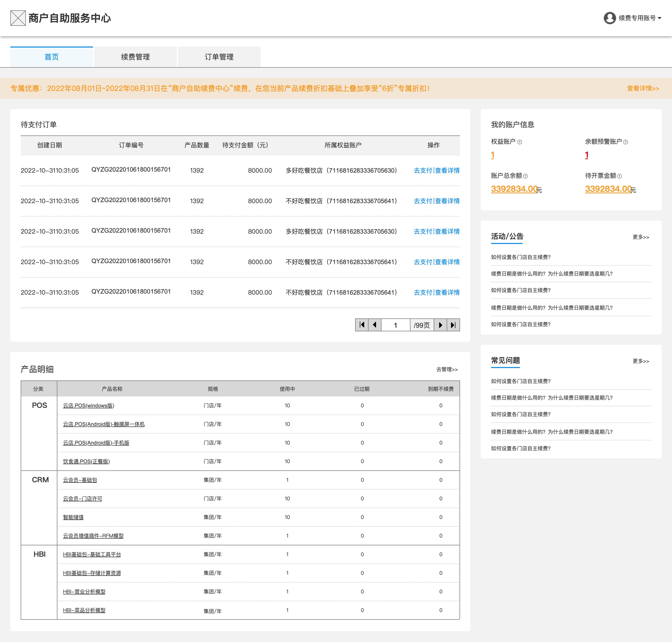
Task: Click help icon next to 余额预警账户
Action: 626,142
